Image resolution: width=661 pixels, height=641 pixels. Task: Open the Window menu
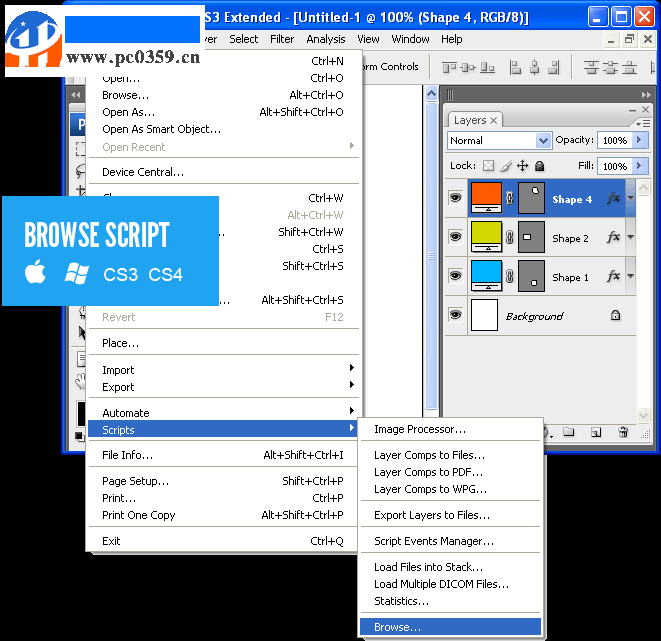coord(410,39)
